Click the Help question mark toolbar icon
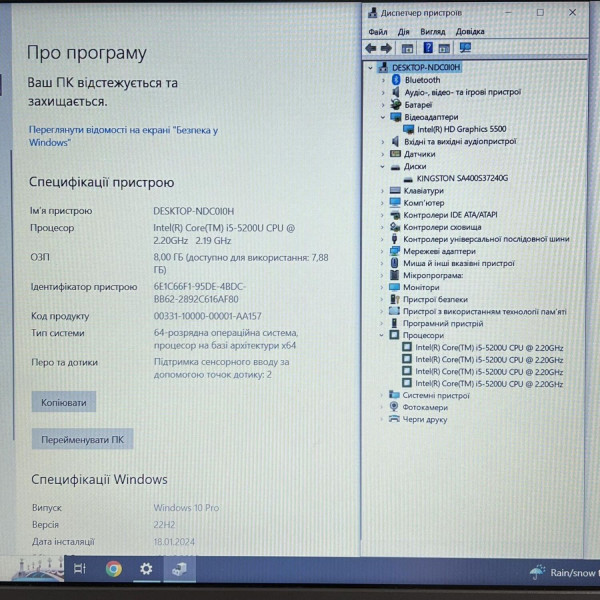 pos(428,48)
